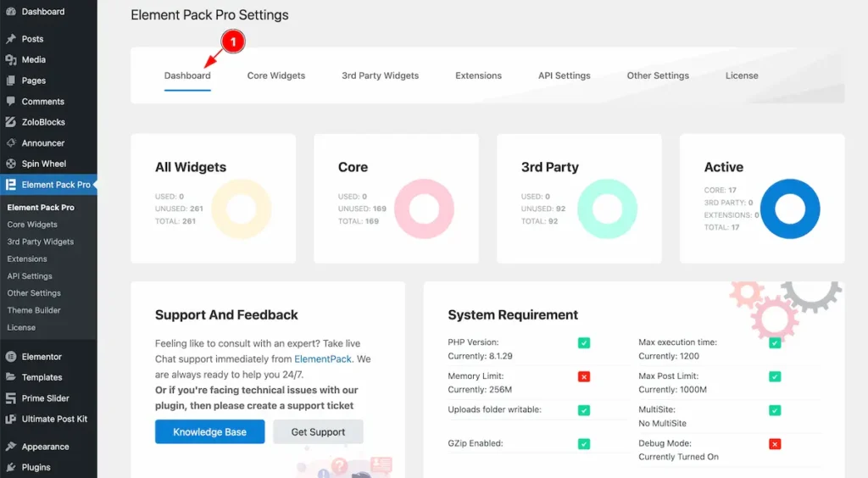Expand the Templates menu in sidebar
Viewport: 868px width, 478px height.
(42, 377)
